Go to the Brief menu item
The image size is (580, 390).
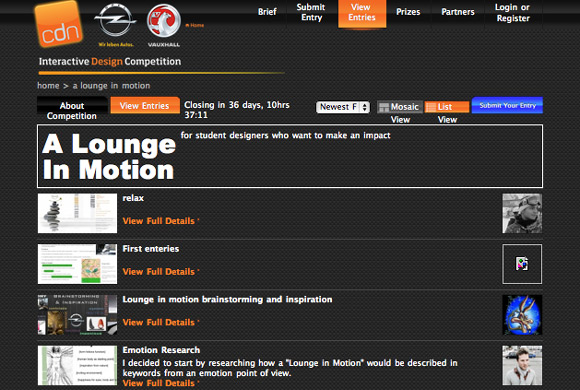click(267, 12)
